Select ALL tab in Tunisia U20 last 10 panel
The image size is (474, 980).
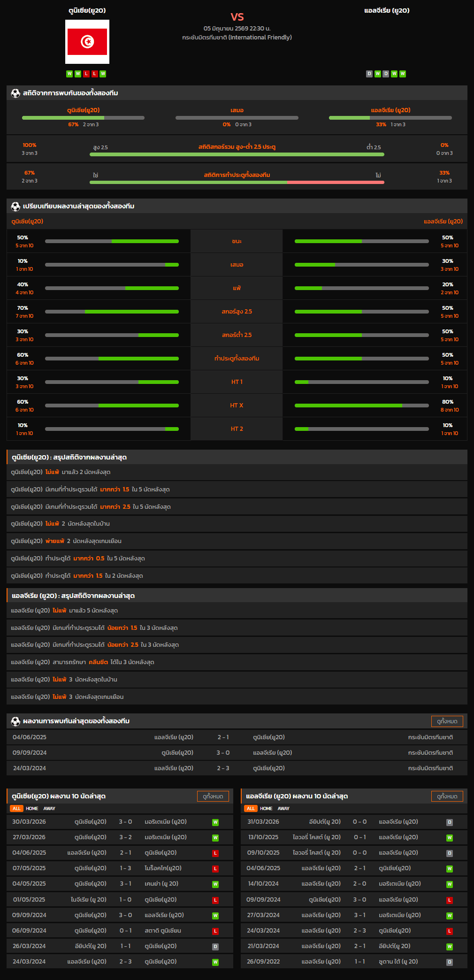tap(16, 808)
